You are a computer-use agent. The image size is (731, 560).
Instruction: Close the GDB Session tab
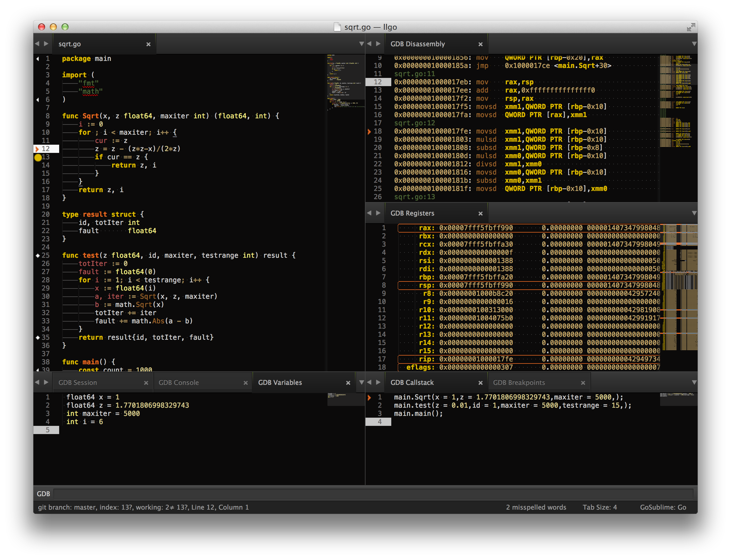[146, 383]
